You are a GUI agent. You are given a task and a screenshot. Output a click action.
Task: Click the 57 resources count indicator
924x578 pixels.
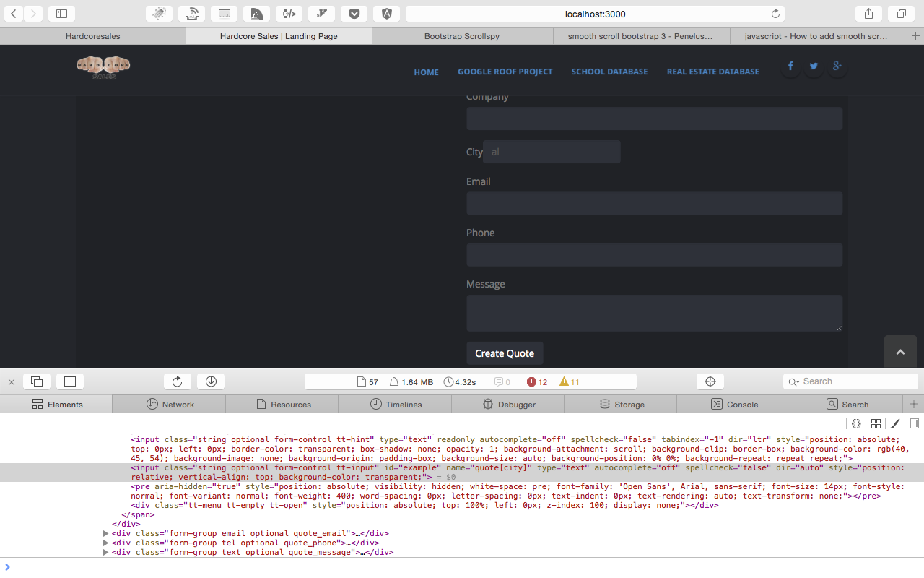tap(368, 382)
